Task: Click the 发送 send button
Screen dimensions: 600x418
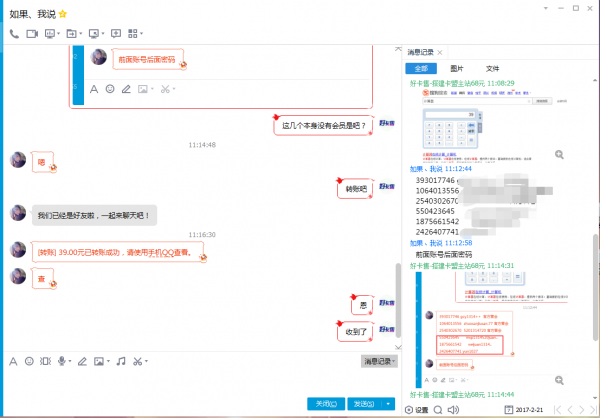Action: 362,403
